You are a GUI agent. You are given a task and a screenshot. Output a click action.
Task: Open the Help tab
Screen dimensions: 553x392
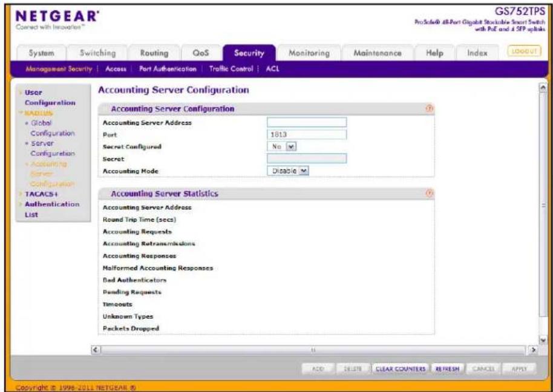click(x=434, y=53)
